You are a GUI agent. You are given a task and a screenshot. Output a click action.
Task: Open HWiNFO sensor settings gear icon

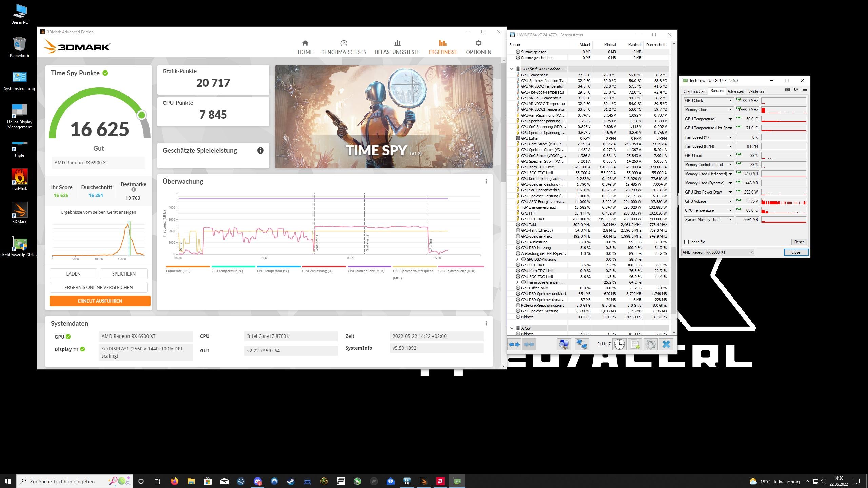[x=650, y=344]
